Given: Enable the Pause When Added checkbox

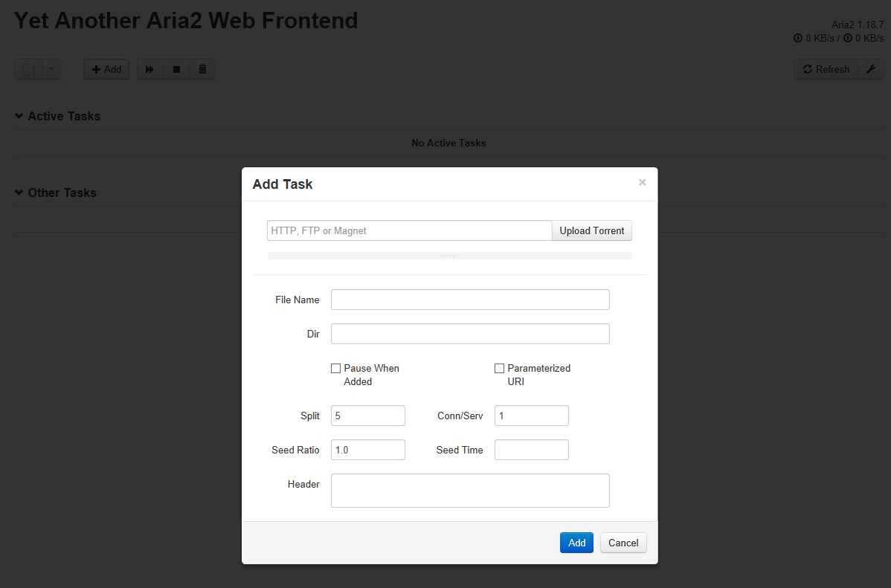Looking at the screenshot, I should click(x=335, y=368).
